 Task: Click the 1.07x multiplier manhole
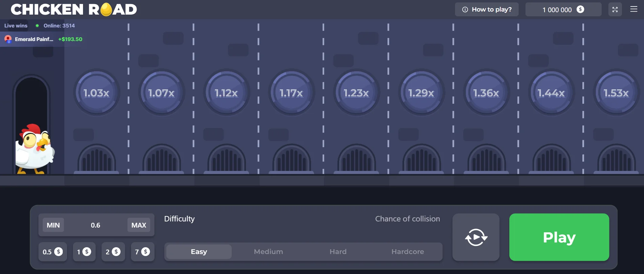point(162,93)
